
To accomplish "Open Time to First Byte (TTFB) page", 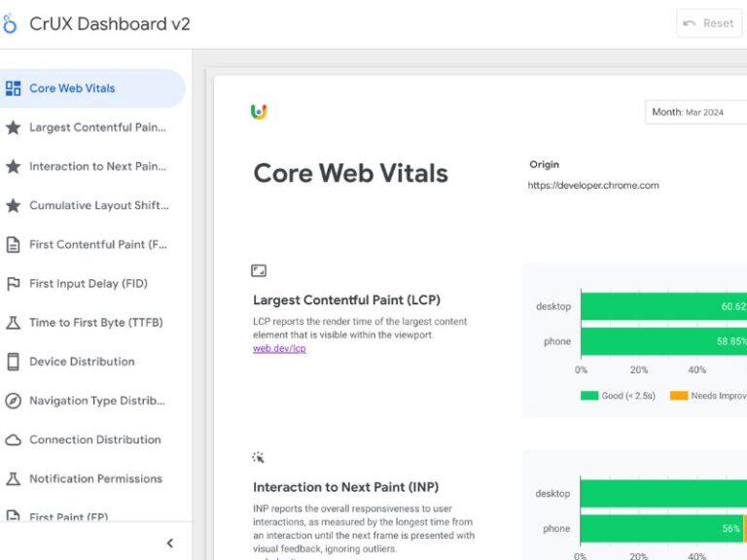I will (92, 323).
